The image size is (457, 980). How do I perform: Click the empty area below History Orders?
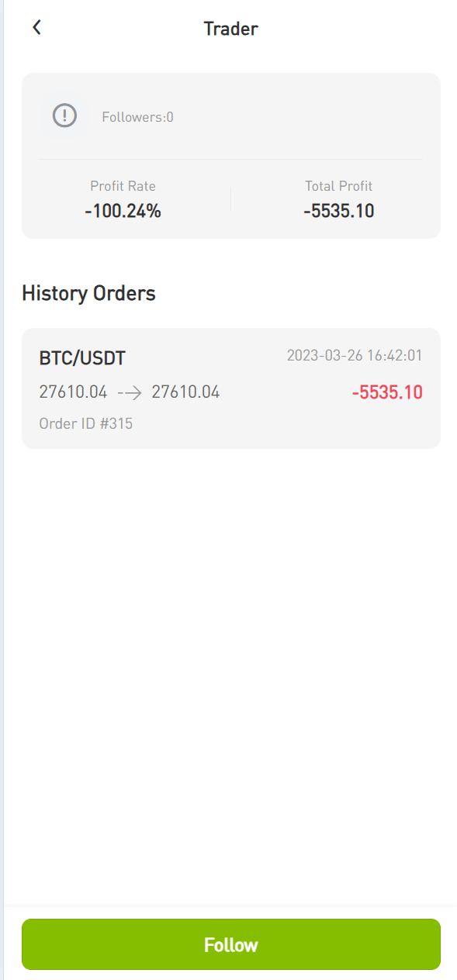click(x=231, y=675)
